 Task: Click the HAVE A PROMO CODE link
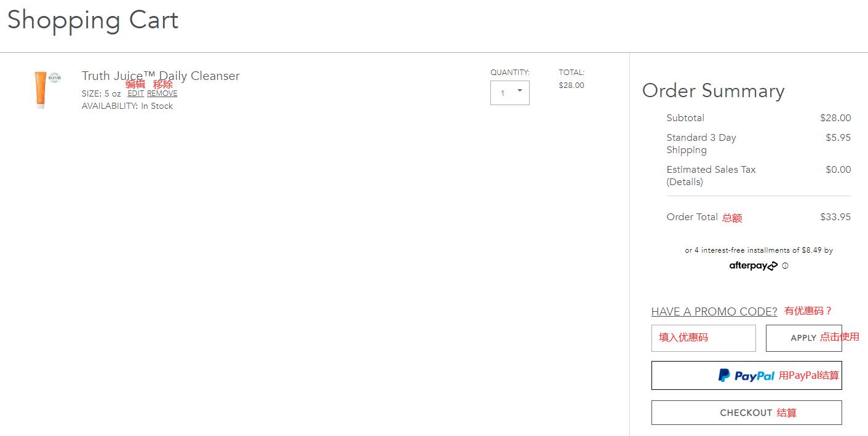coord(714,311)
